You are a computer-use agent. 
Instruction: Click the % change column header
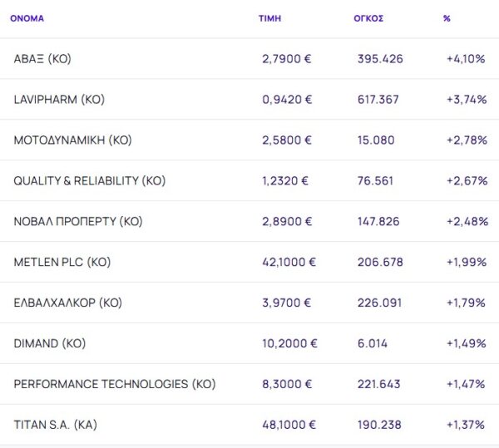447,18
